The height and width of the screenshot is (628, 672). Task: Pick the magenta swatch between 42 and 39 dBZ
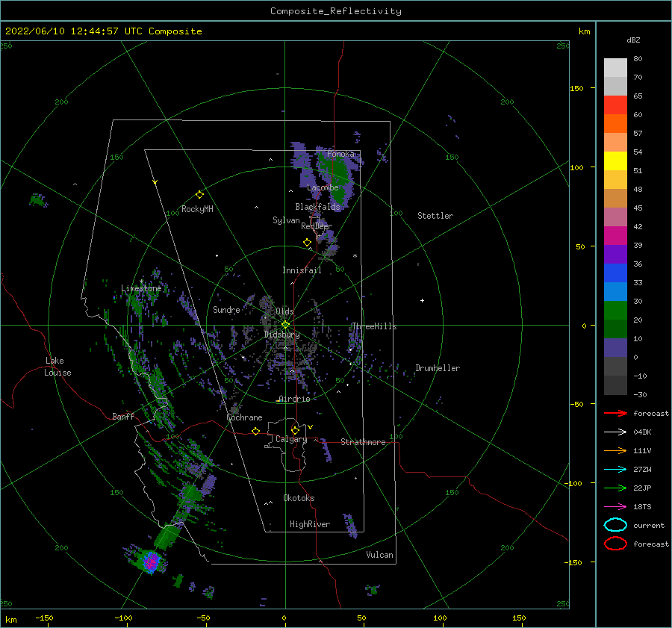pos(615,236)
